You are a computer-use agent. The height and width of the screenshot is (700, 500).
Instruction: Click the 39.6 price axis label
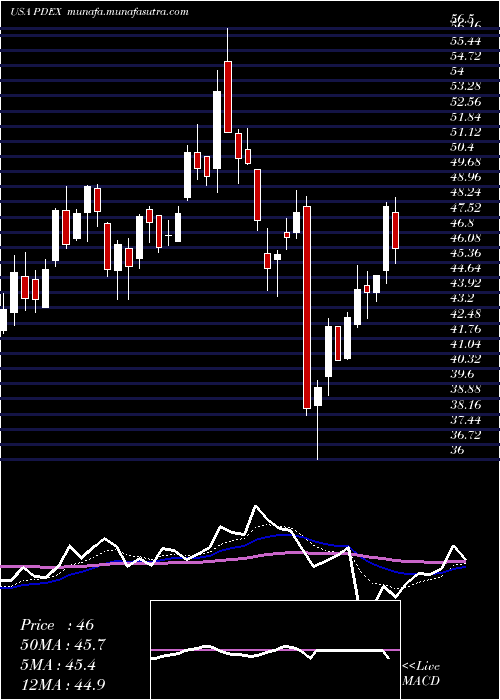[x=463, y=375]
